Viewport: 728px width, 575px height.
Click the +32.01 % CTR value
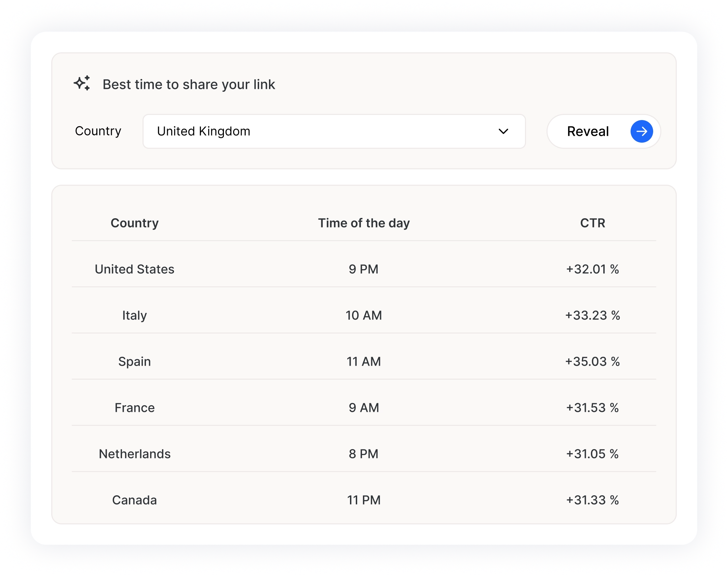point(592,269)
